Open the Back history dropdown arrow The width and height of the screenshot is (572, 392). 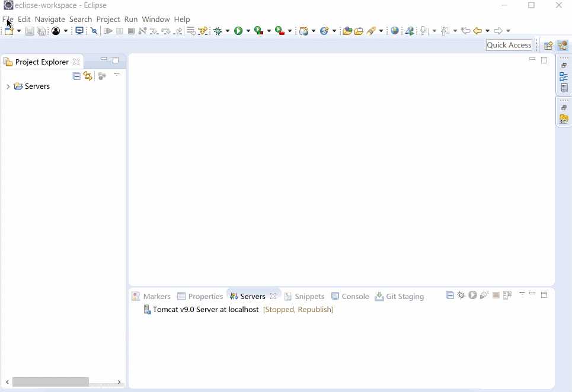point(487,31)
